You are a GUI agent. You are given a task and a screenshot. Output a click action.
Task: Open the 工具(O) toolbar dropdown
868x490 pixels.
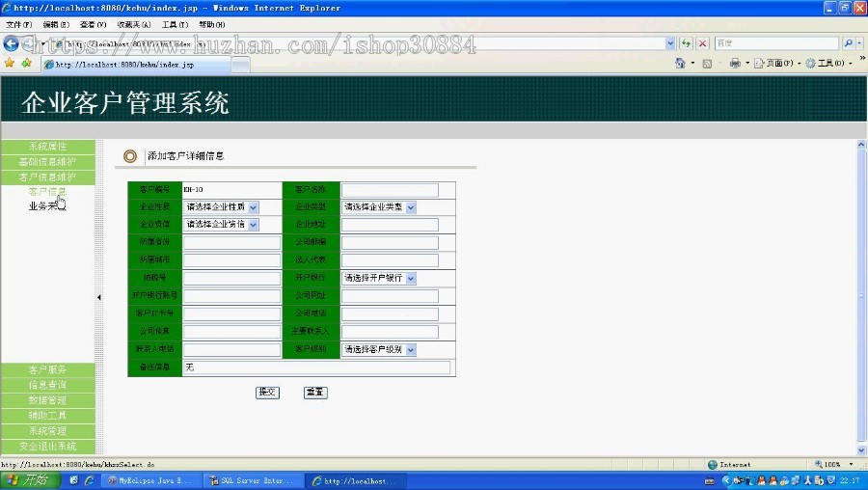pyautogui.click(x=829, y=63)
